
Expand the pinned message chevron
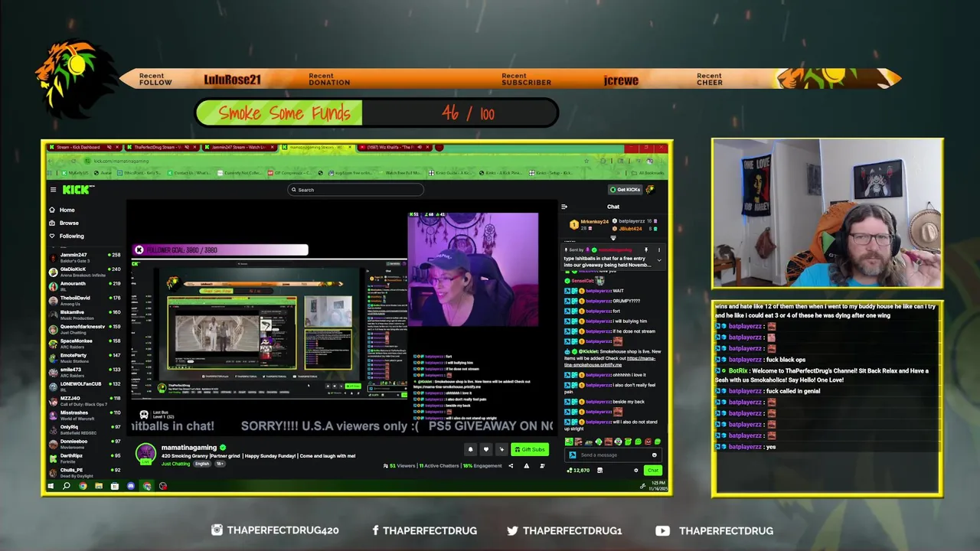659,260
